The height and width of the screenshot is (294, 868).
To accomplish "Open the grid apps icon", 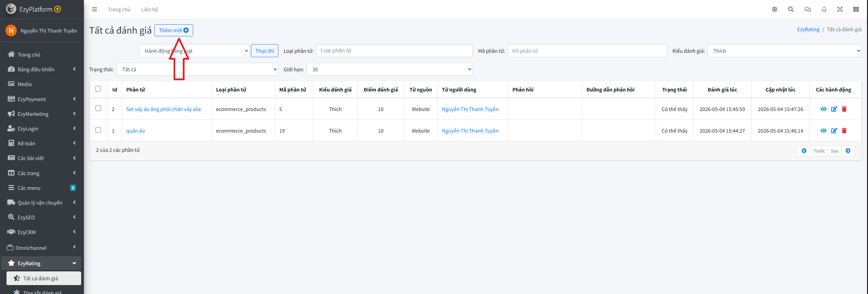I will tap(856, 9).
